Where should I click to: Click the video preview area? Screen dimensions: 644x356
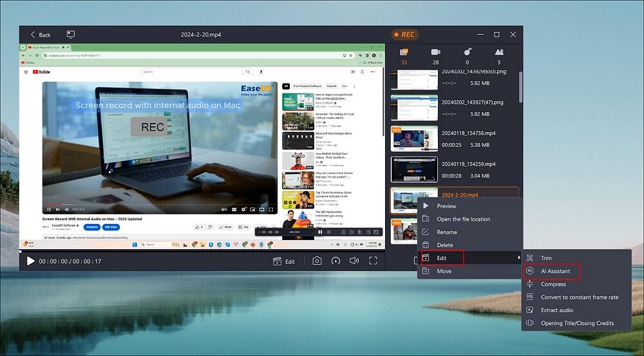pos(202,146)
